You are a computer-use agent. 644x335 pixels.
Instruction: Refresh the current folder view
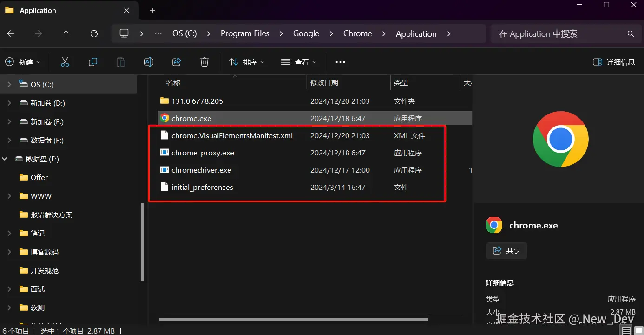point(94,33)
